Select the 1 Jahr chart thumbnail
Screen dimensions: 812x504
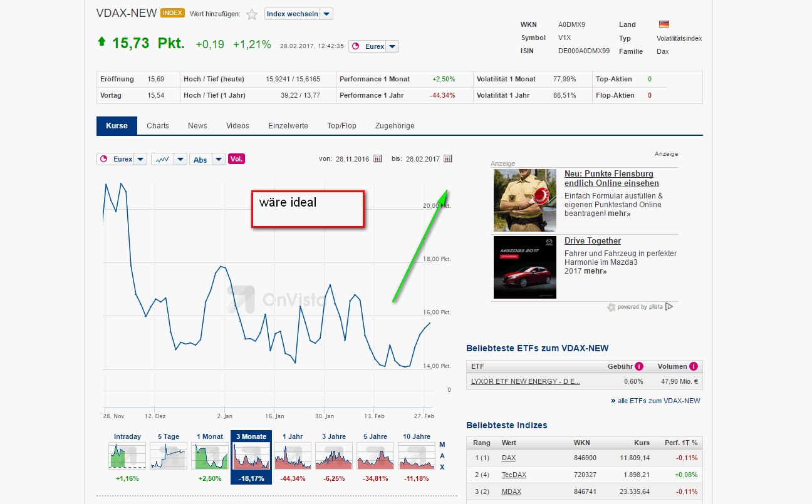pyautogui.click(x=293, y=456)
